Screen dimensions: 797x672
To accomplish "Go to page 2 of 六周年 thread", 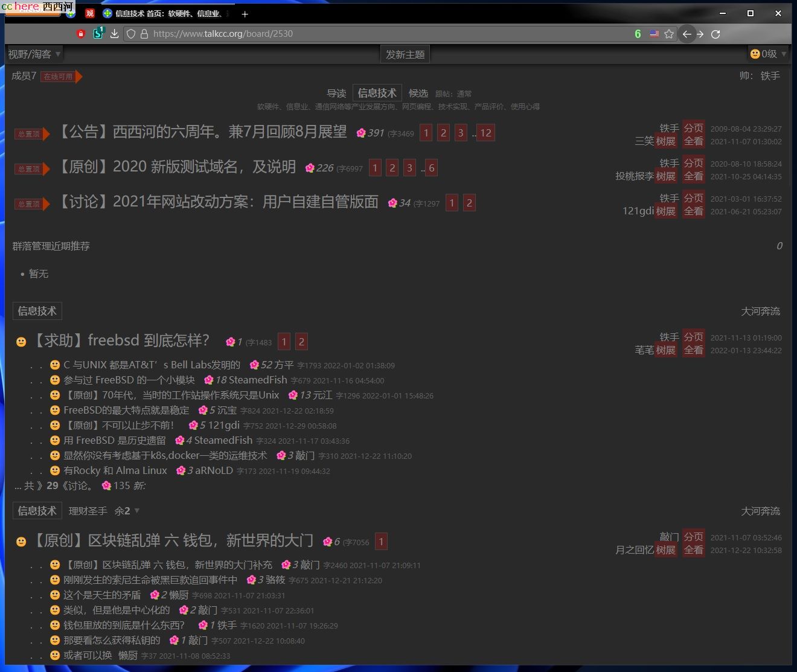I will [x=443, y=133].
